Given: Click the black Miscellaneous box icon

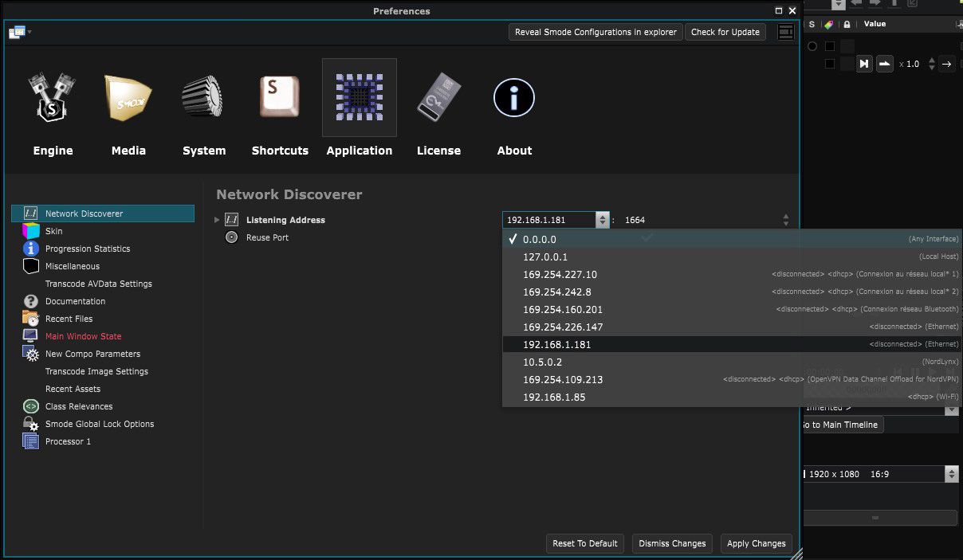Looking at the screenshot, I should click(31, 266).
